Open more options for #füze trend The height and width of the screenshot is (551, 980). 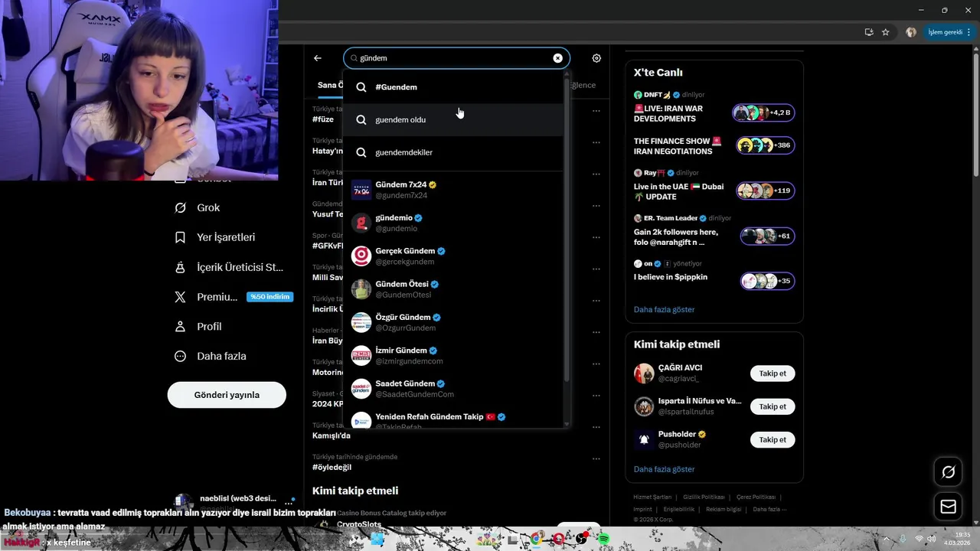pyautogui.click(x=596, y=111)
